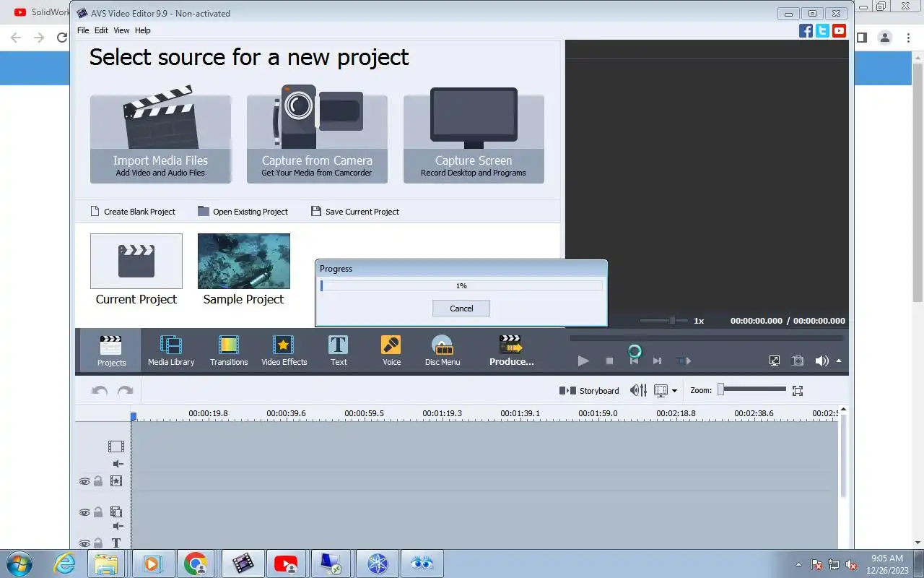Click the Undo arrow icon
This screenshot has width=924, height=578.
(100, 391)
